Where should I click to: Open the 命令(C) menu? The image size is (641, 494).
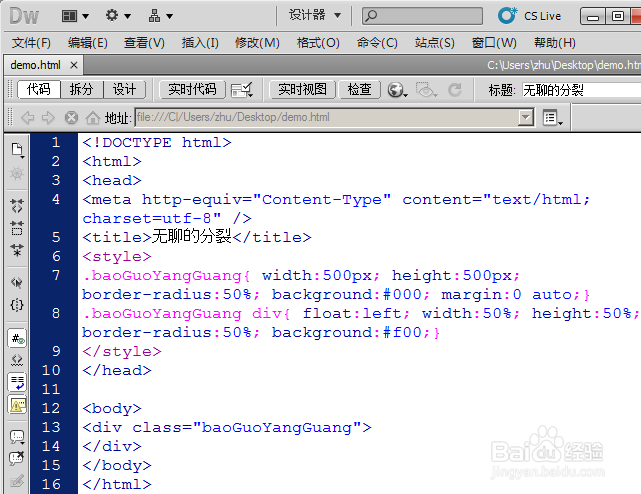pyautogui.click(x=377, y=43)
